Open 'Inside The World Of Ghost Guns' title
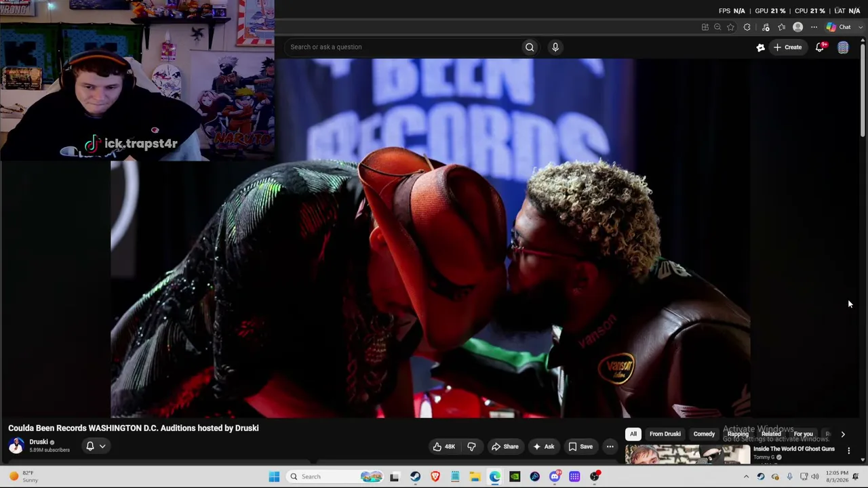 793,449
